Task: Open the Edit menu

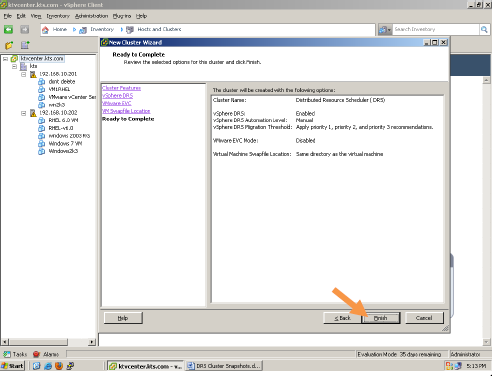Action: tap(21, 16)
